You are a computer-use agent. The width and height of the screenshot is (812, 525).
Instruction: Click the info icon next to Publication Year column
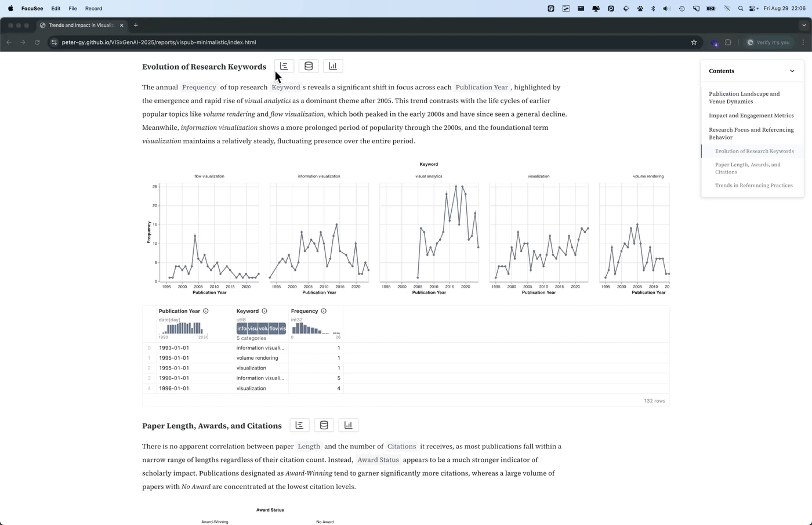pos(206,311)
